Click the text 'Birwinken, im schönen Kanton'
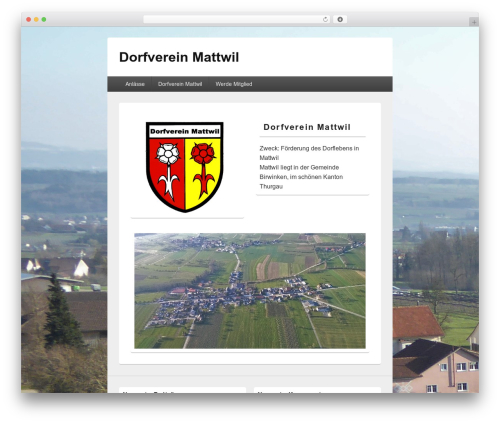Viewport: 500px width, 423px height. tap(301, 177)
